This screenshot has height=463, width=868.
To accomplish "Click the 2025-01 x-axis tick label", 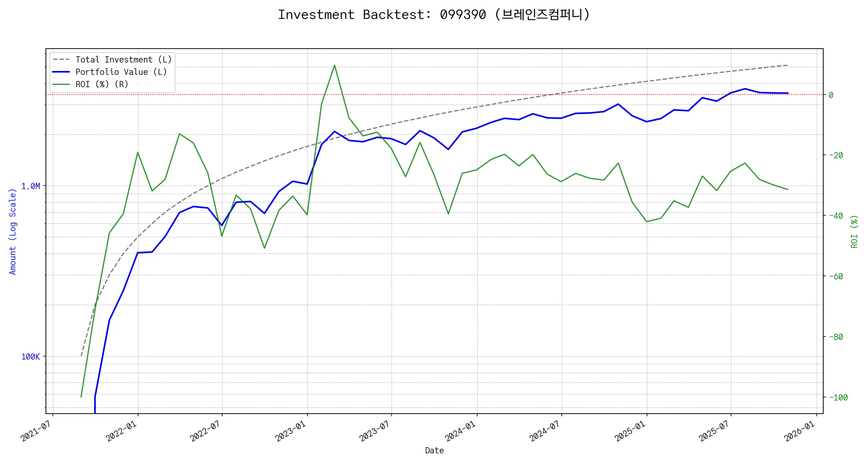I will tap(630, 431).
